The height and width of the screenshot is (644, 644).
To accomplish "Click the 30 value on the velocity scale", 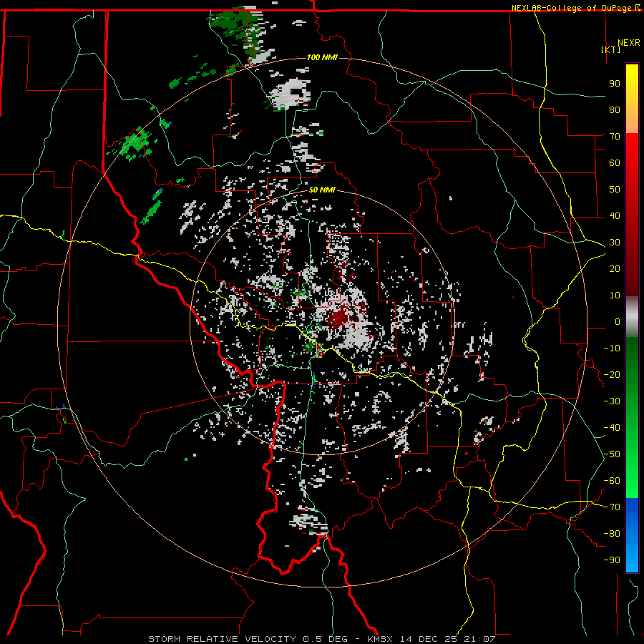I will [x=615, y=243].
